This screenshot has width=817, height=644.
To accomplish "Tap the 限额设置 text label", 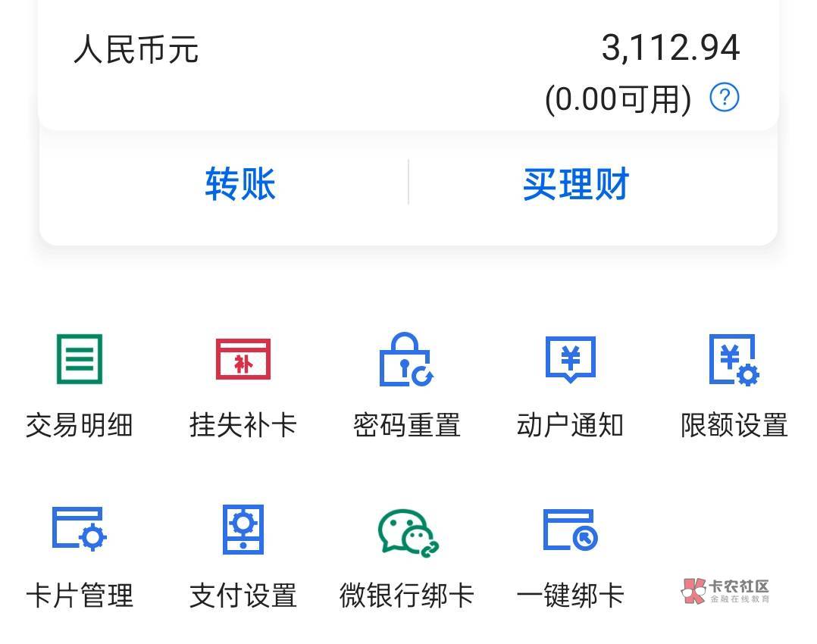I will tap(734, 425).
